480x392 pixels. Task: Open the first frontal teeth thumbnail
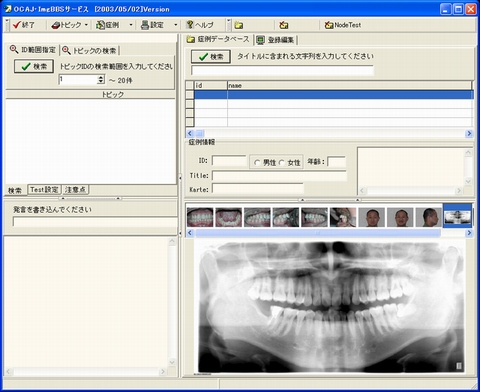200,217
